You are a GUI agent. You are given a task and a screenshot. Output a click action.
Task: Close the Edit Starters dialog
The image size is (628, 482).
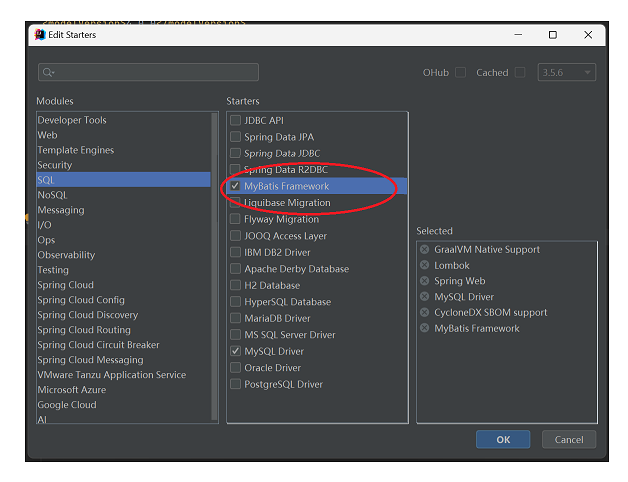[588, 35]
